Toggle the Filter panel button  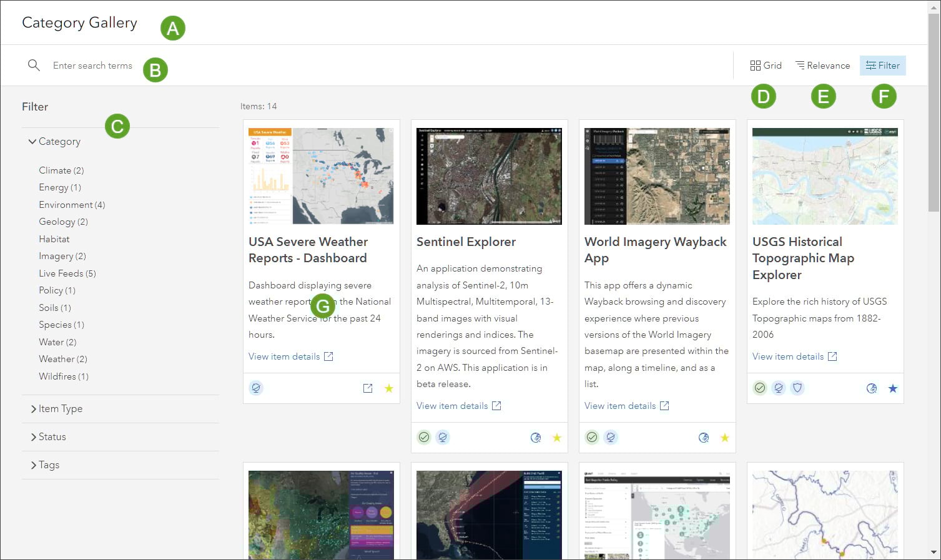coord(882,66)
